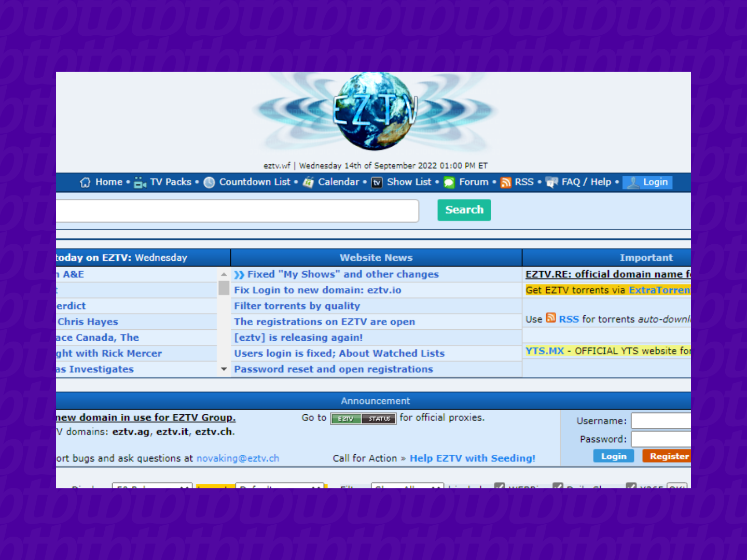Click the Countdown List clock icon
Screen dimensions: 747x560
coord(209,183)
